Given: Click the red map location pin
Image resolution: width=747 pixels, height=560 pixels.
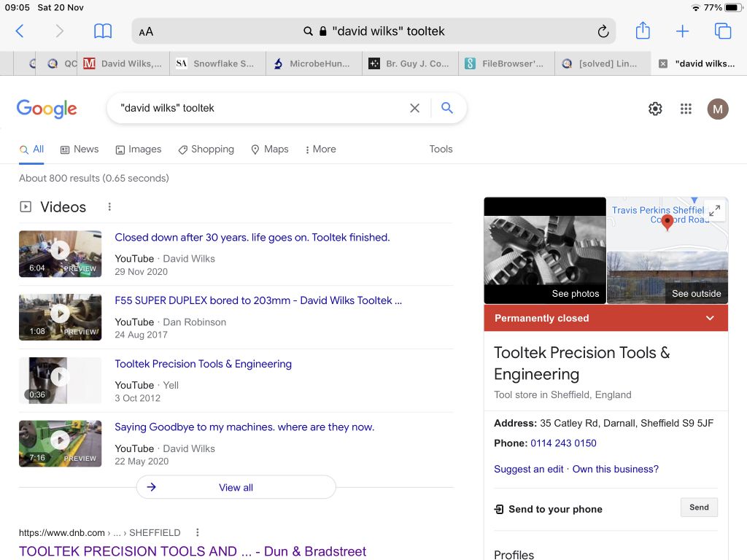Looking at the screenshot, I should tap(667, 222).
